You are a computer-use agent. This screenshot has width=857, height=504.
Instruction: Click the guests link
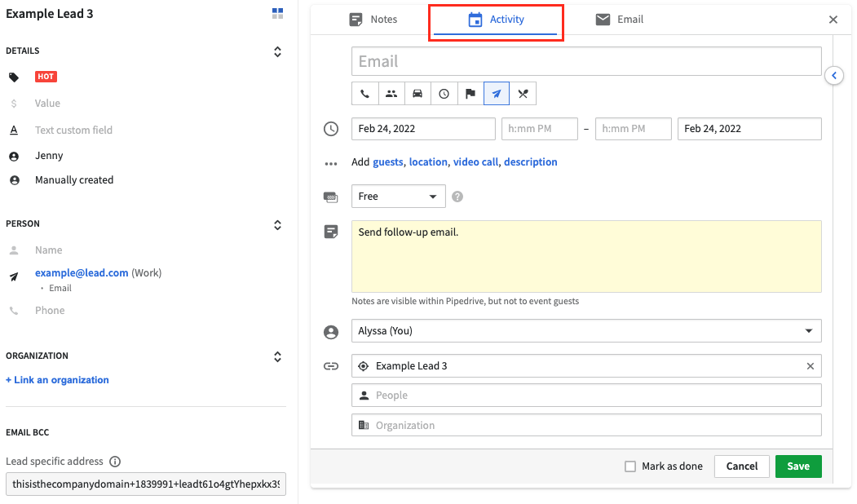(388, 161)
